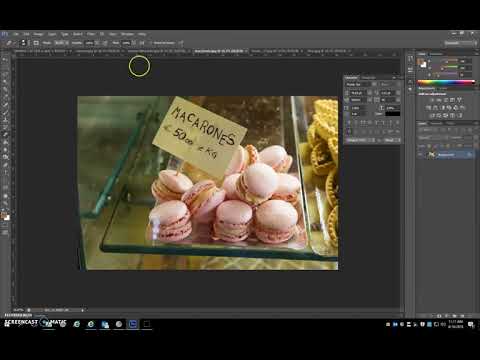Viewport: 480px width, 360px height.
Task: Pick a color from the spectrum ramp
Action: point(446,82)
